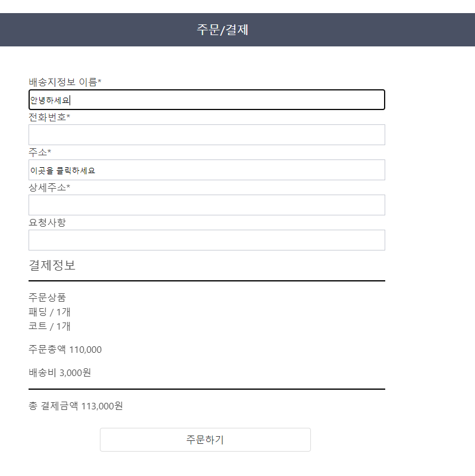Select the 코트 / 1개 item line
Screen dimensions: 475x476
tap(50, 326)
